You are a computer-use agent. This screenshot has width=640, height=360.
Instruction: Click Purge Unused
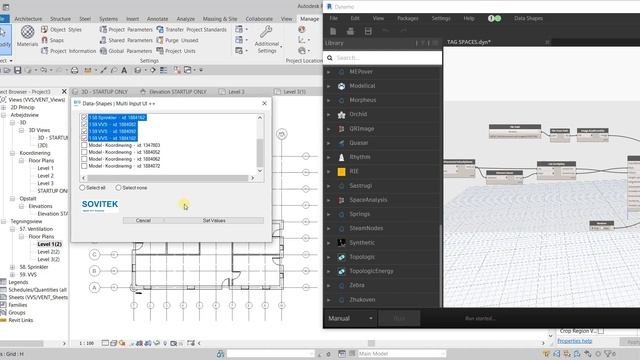[x=177, y=40]
